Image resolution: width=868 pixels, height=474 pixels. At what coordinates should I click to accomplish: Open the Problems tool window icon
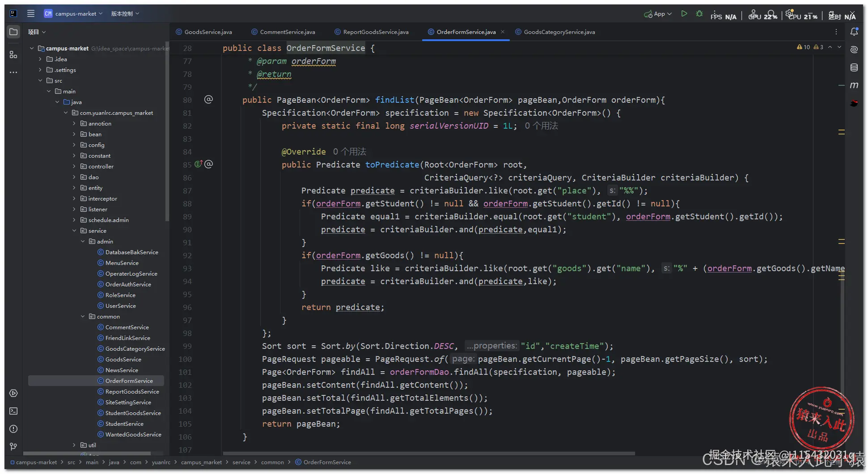click(13, 429)
